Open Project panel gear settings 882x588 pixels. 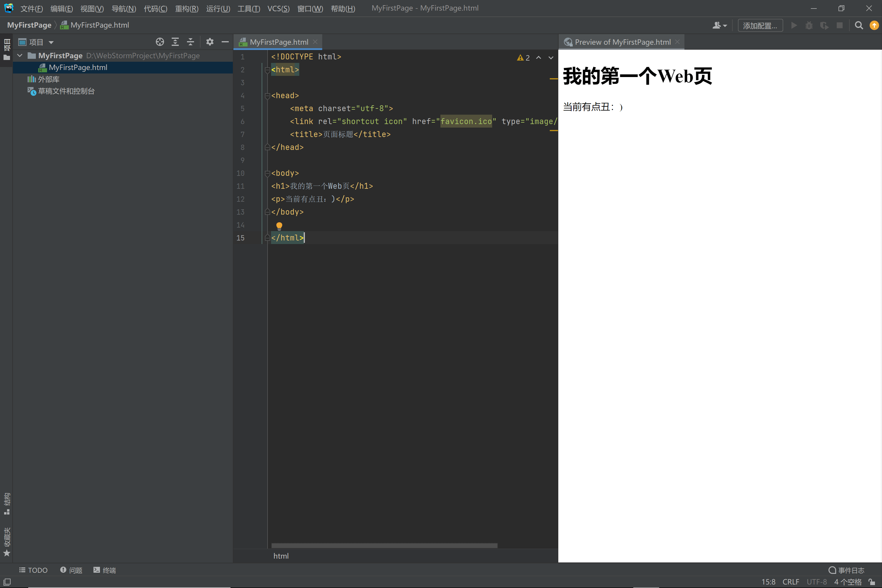pyautogui.click(x=210, y=42)
